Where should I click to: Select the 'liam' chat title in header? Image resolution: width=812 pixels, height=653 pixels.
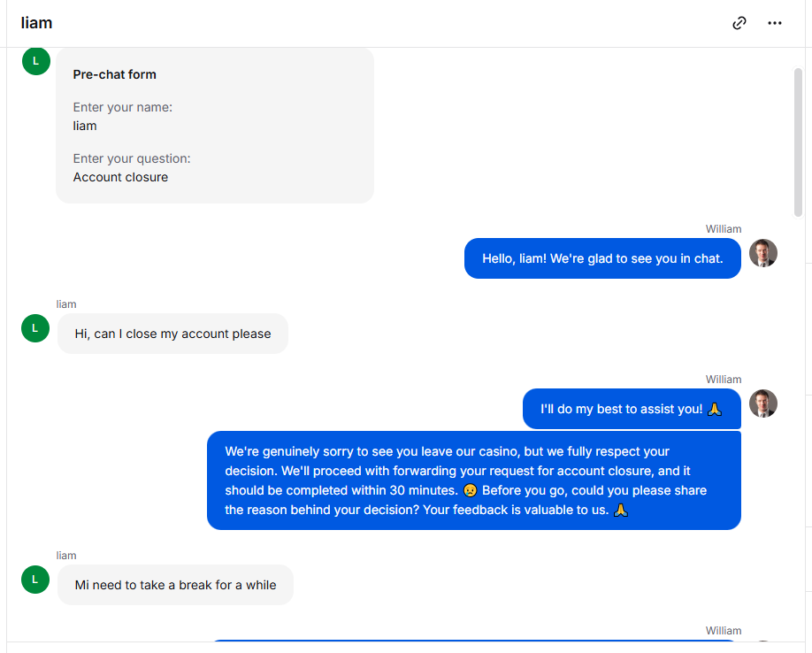36,23
